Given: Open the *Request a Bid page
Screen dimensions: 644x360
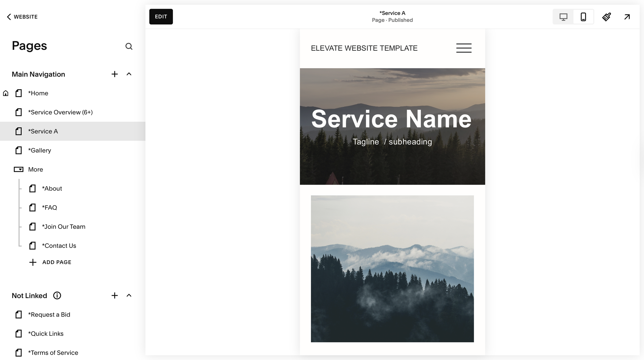Looking at the screenshot, I should tap(49, 315).
